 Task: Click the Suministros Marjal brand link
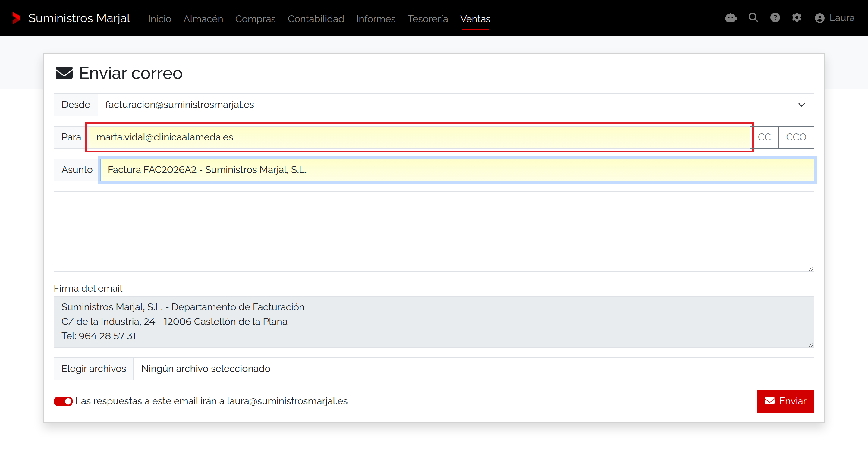pos(79,18)
